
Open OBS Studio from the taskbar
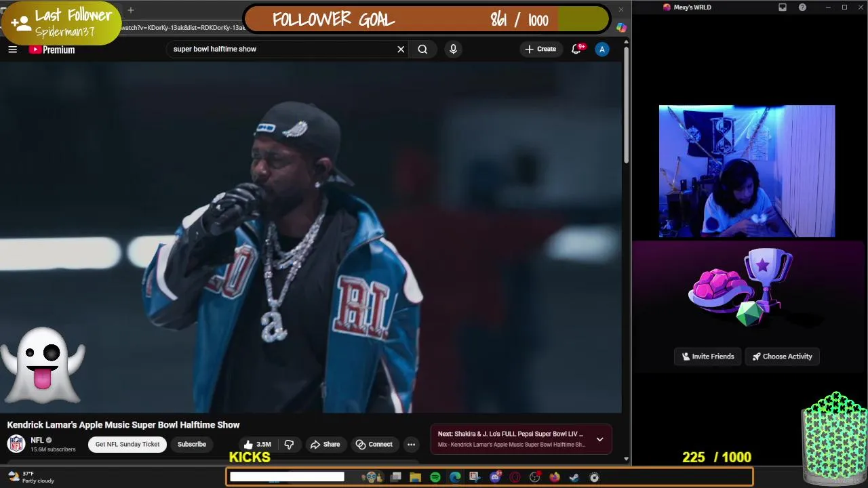pyautogui.click(x=534, y=477)
